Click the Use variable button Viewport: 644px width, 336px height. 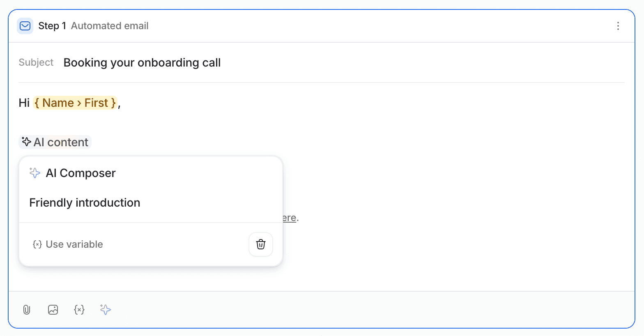(x=68, y=244)
